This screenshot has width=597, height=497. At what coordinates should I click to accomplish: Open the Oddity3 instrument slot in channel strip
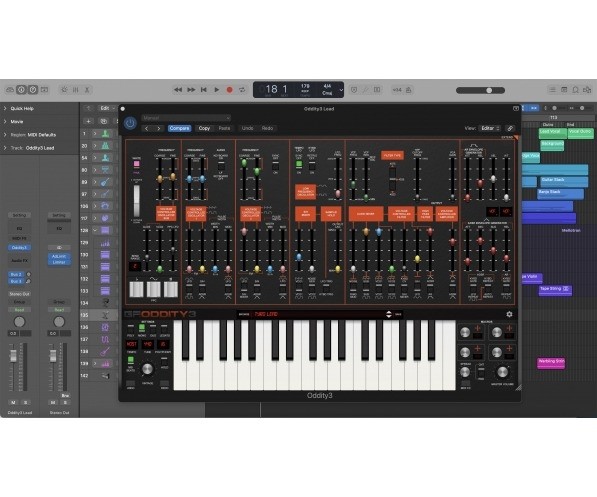pos(19,248)
